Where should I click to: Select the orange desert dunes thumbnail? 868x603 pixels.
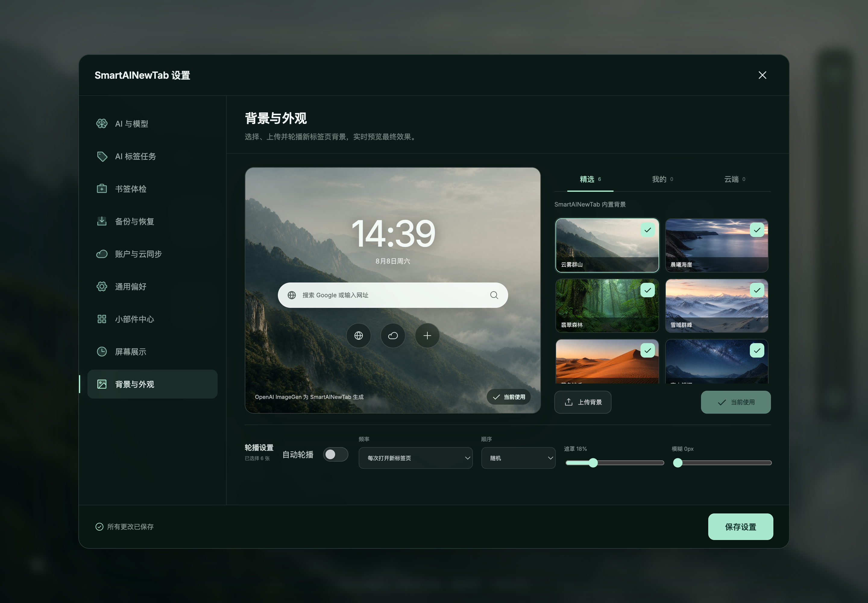(x=607, y=361)
